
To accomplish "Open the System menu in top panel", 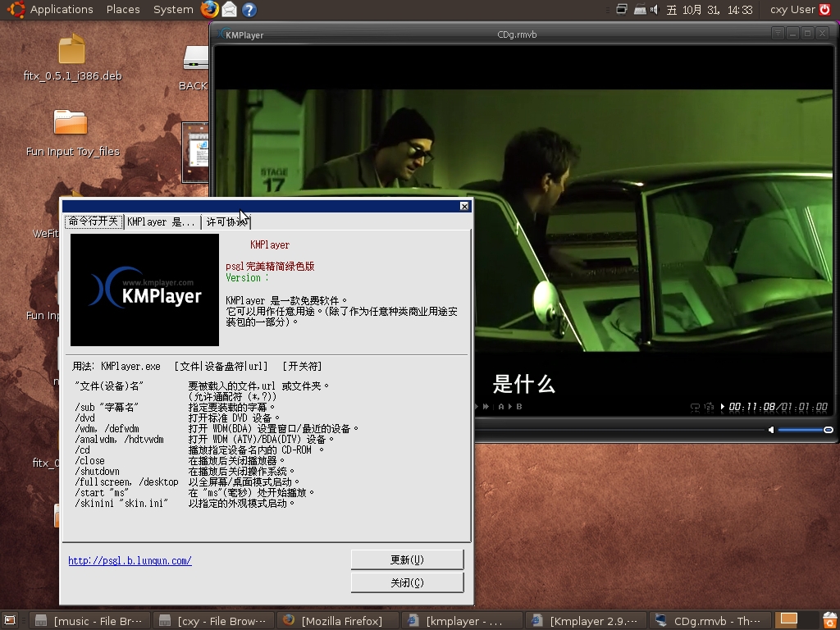I will point(173,10).
